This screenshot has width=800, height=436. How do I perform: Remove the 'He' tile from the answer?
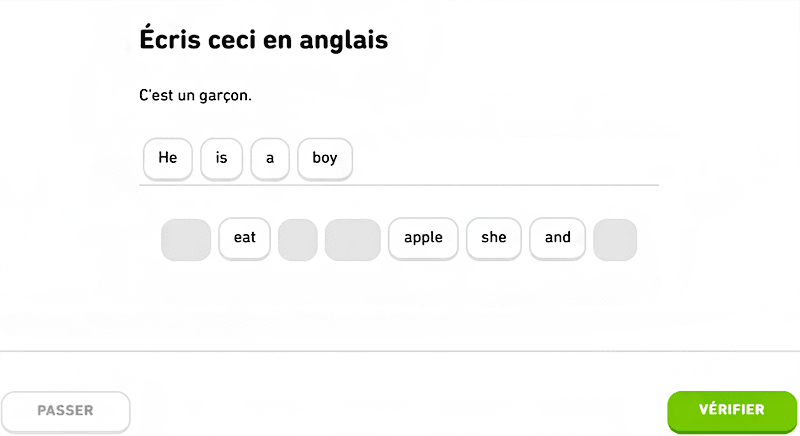(168, 158)
